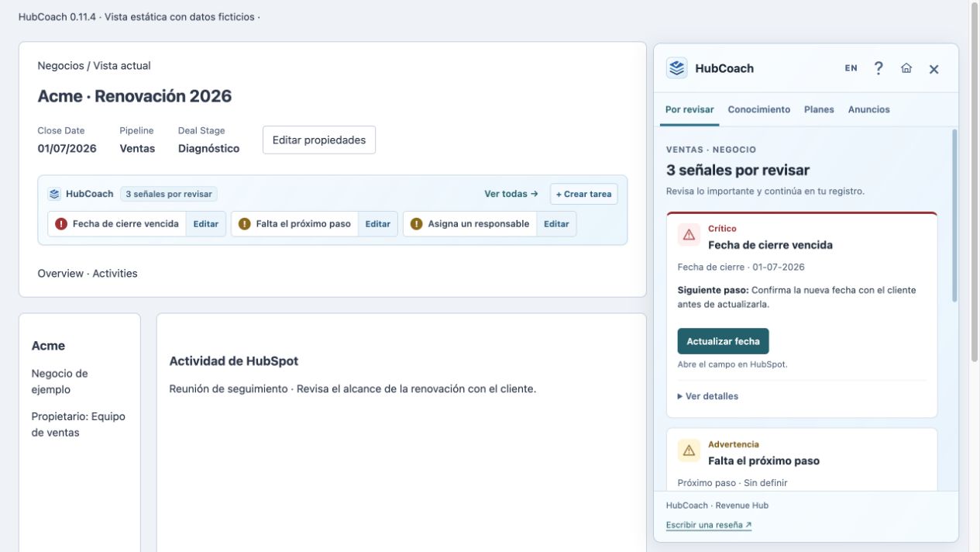Click the Actualizar fecha button
980x552 pixels.
pos(723,341)
